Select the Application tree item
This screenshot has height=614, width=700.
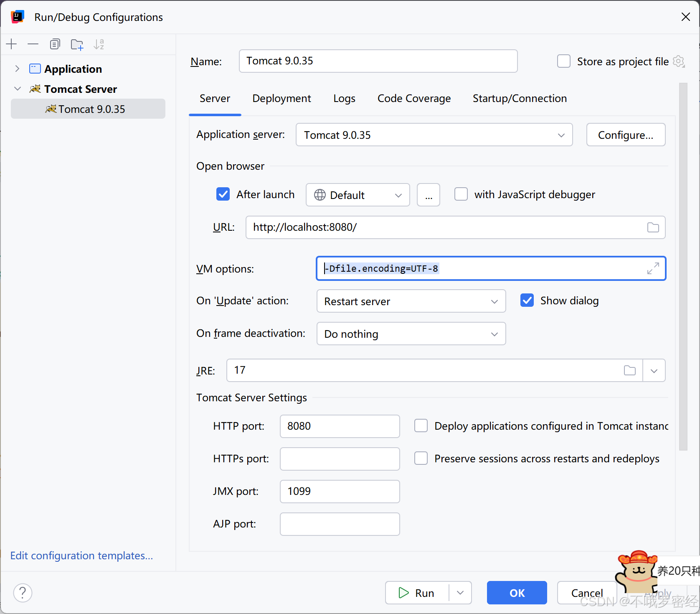[x=73, y=69]
